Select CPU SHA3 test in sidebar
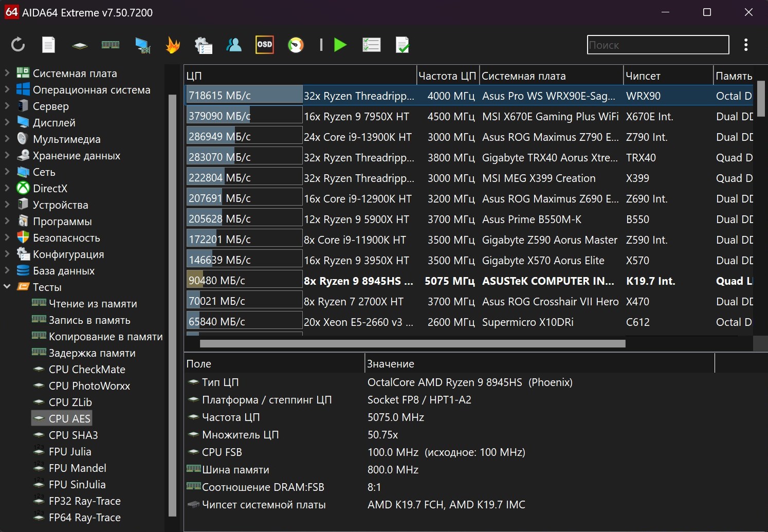This screenshot has width=768, height=532. [73, 435]
